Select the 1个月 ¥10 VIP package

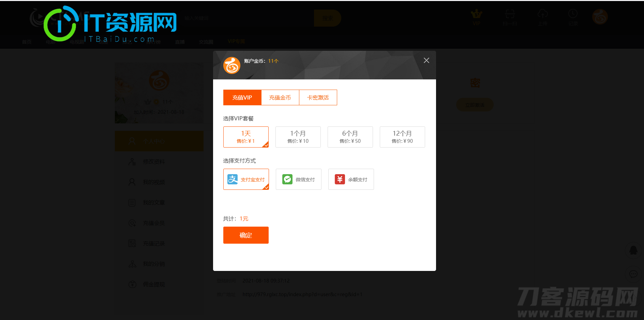click(298, 137)
